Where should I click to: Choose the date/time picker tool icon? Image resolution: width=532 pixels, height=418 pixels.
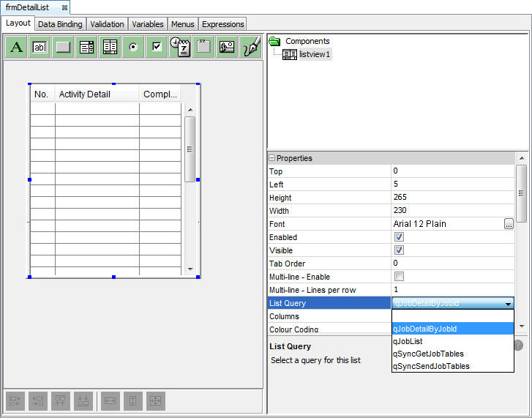coord(180,47)
